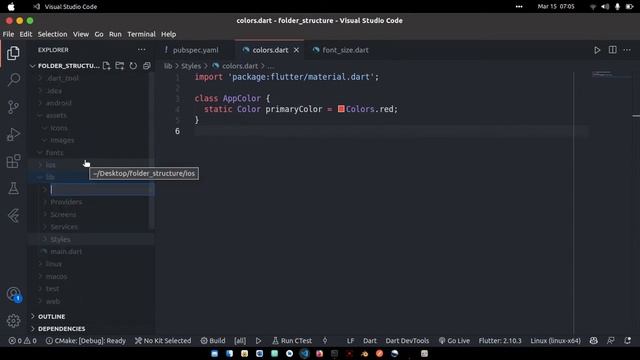
Task: Open the Flutter sidebar icon
Action: (13, 216)
